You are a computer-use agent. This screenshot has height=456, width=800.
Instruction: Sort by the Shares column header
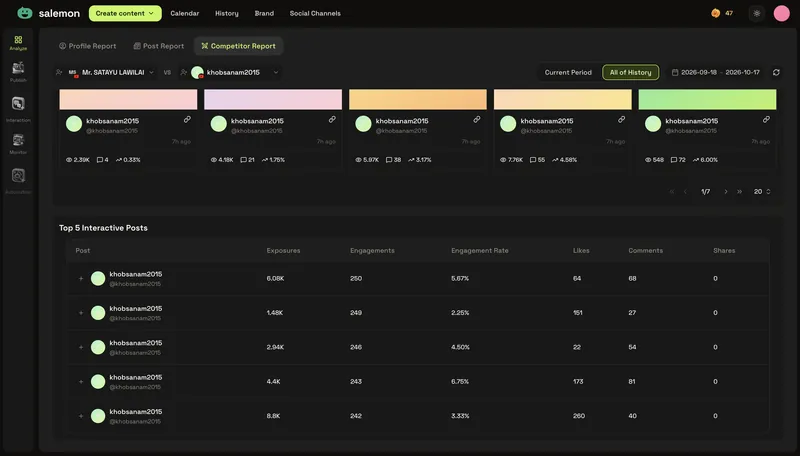[x=724, y=250]
